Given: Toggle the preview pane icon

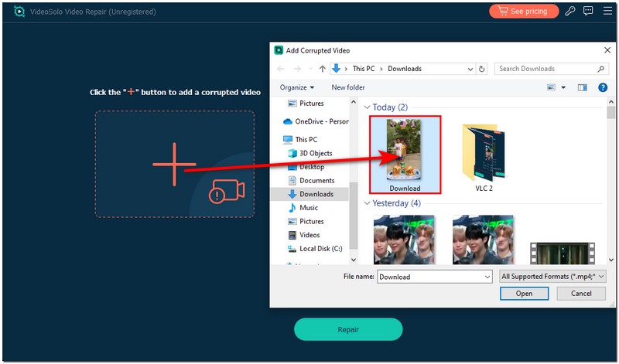Looking at the screenshot, I should tap(582, 88).
